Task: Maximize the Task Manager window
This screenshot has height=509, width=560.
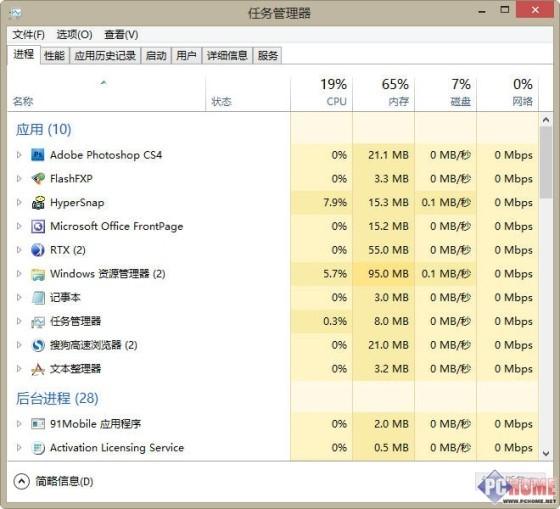Action: click(505, 10)
